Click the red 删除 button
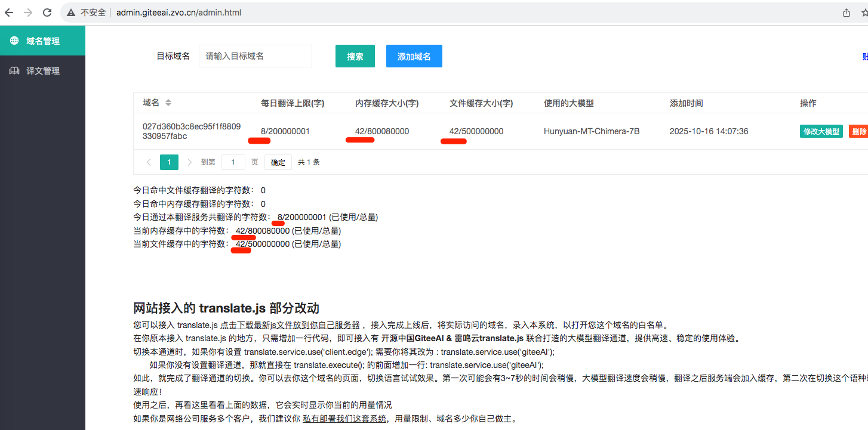This screenshot has width=868, height=430. point(858,131)
